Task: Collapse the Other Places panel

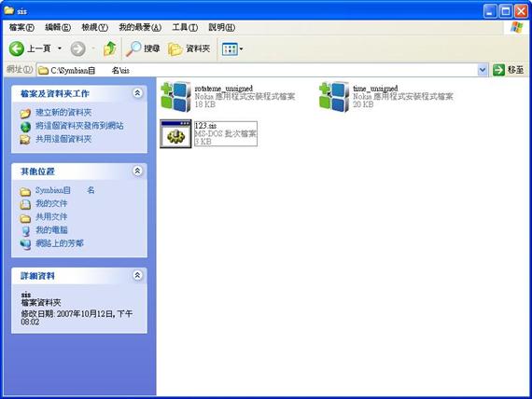Action: 137,171
